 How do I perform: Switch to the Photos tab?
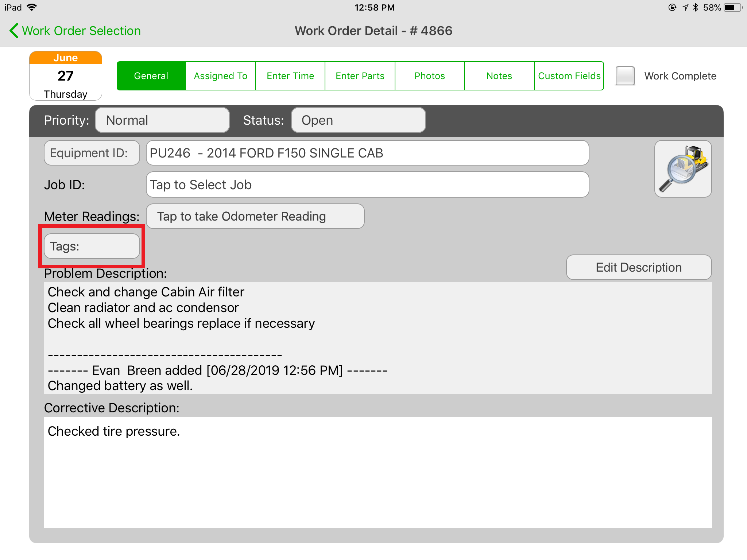[x=429, y=76]
